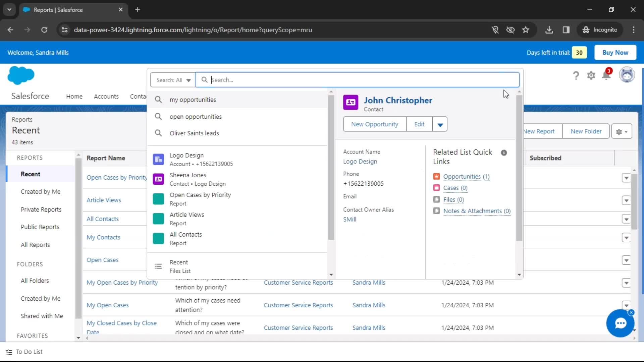Open row actions dropdown for My Open Cases by Priority
This screenshot has width=644, height=362.
point(626,283)
